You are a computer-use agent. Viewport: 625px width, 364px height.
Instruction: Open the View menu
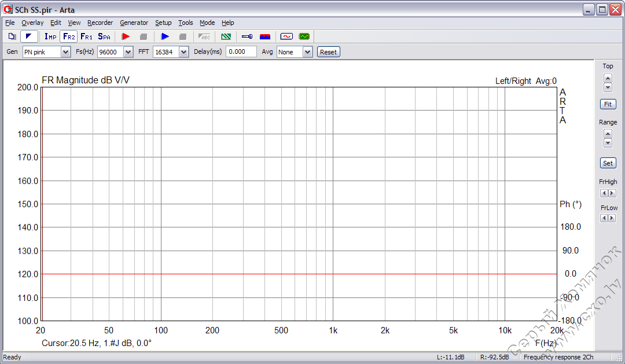coord(74,23)
